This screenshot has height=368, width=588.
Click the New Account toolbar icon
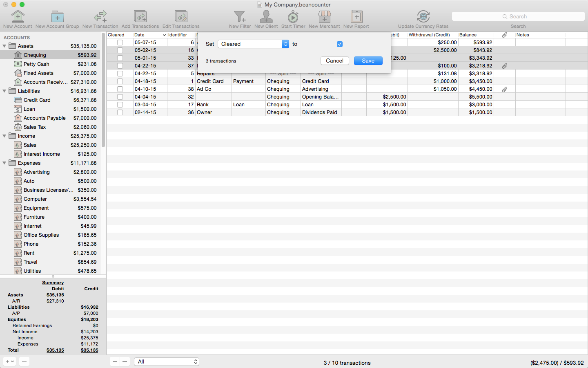(x=18, y=17)
